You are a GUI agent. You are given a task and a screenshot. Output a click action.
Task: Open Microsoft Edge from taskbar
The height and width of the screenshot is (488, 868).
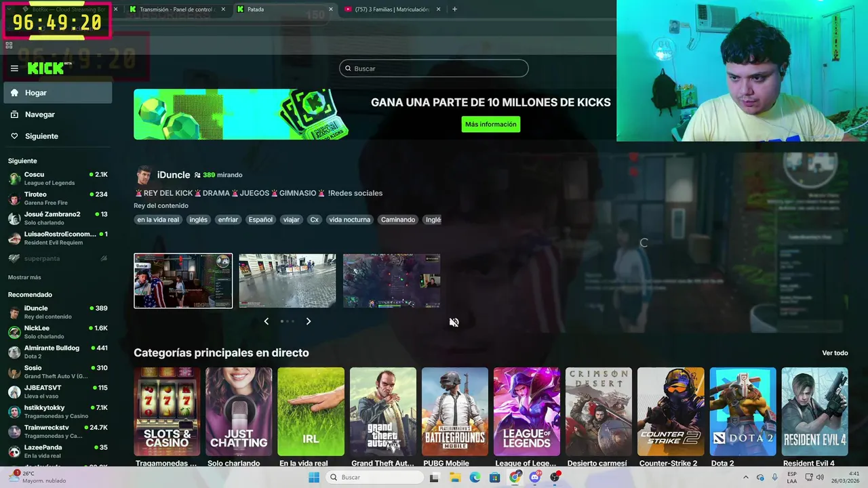[475, 477]
